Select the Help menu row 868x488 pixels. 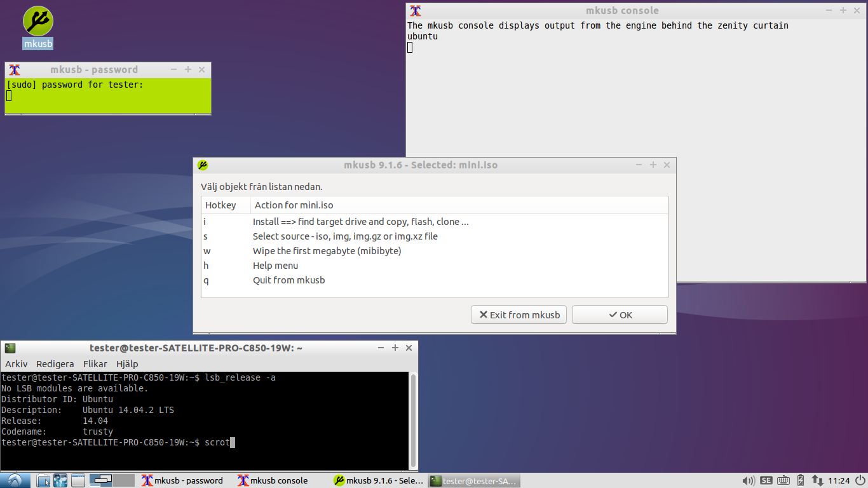(x=275, y=266)
